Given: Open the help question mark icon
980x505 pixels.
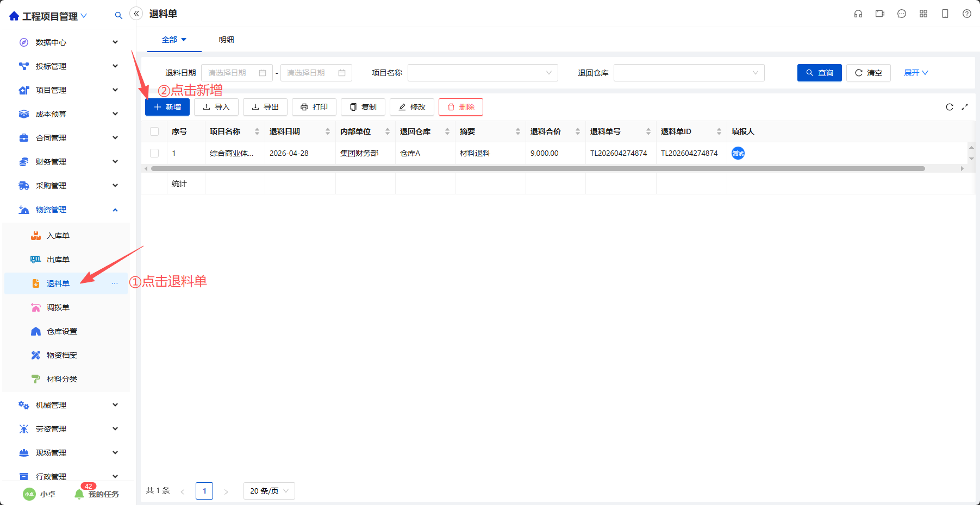Looking at the screenshot, I should (967, 14).
